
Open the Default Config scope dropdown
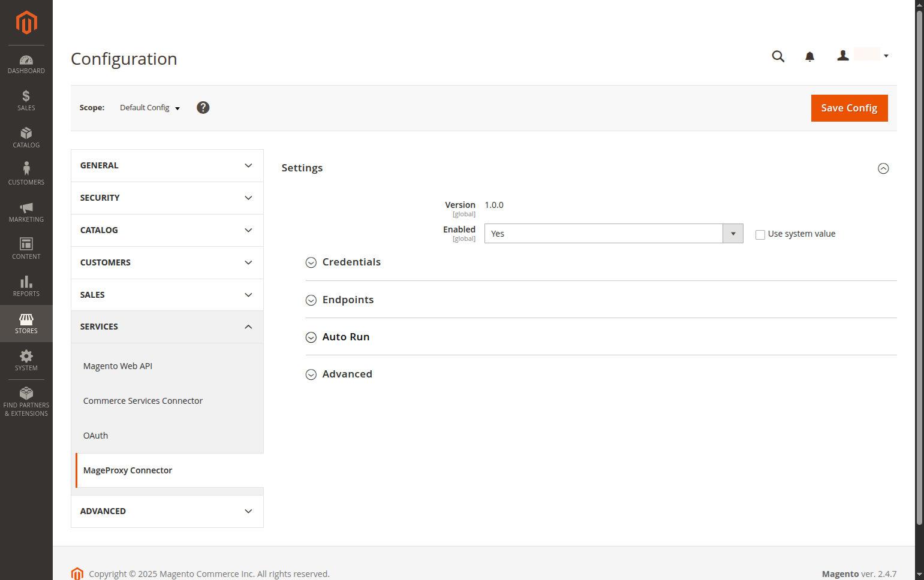(150, 108)
